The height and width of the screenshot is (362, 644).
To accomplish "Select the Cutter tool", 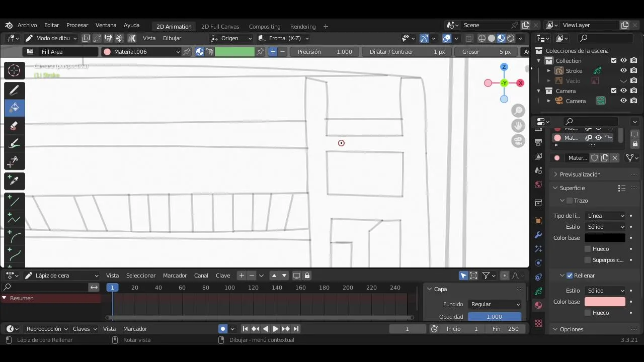I will [x=14, y=161].
